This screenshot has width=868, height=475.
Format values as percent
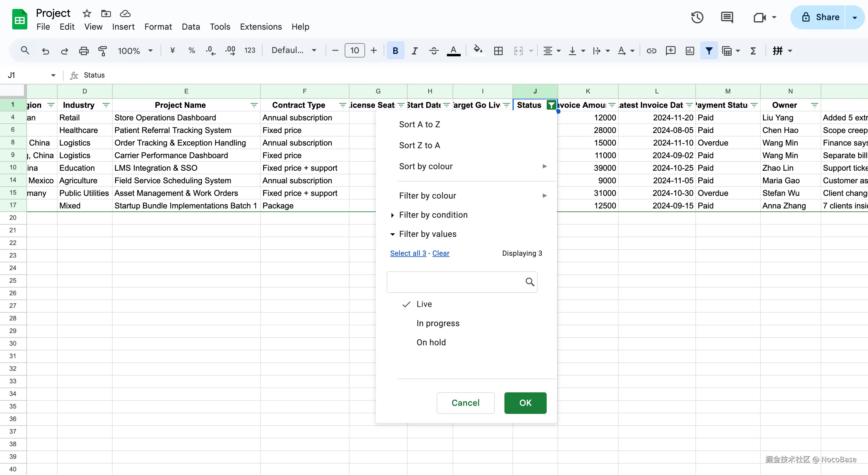192,51
